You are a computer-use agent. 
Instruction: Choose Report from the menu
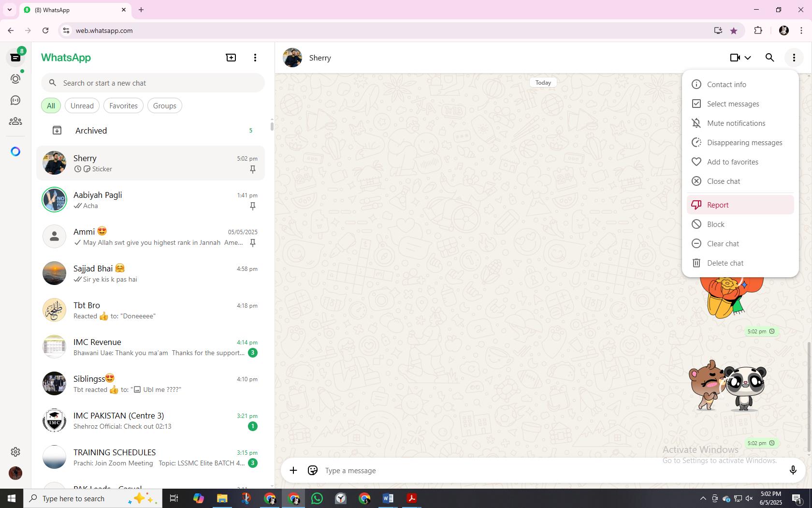740,205
